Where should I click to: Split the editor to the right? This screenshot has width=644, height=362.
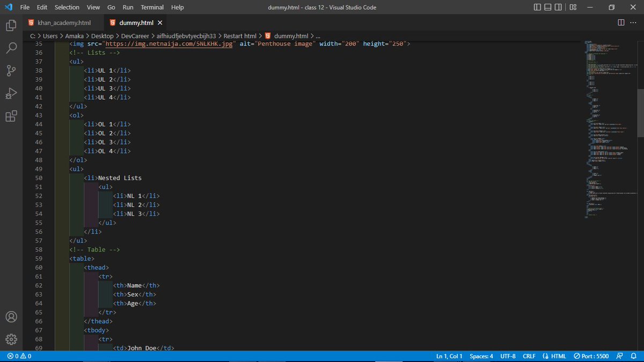pos(621,23)
